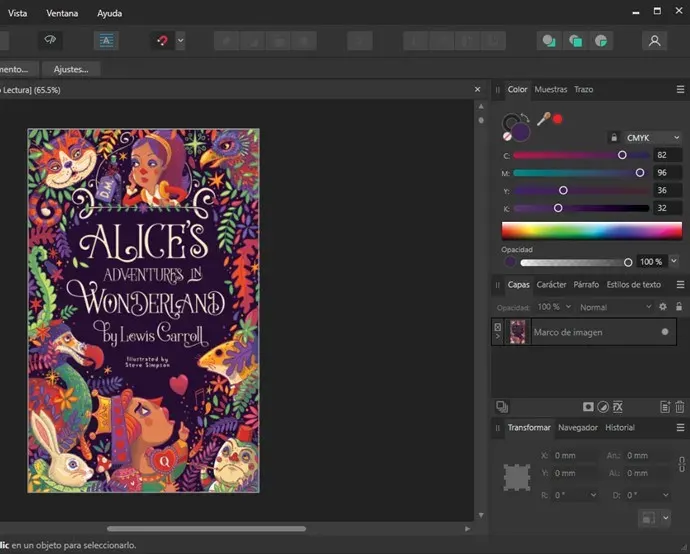Image resolution: width=690 pixels, height=554 pixels.
Task: Toggle the preview mode eye icon in toolbar
Action: (50, 40)
